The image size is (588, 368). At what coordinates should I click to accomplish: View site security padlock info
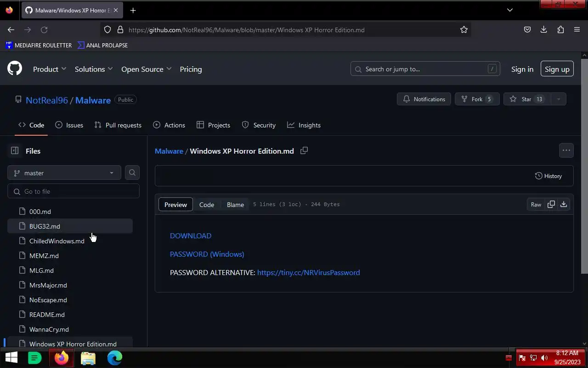120,29
